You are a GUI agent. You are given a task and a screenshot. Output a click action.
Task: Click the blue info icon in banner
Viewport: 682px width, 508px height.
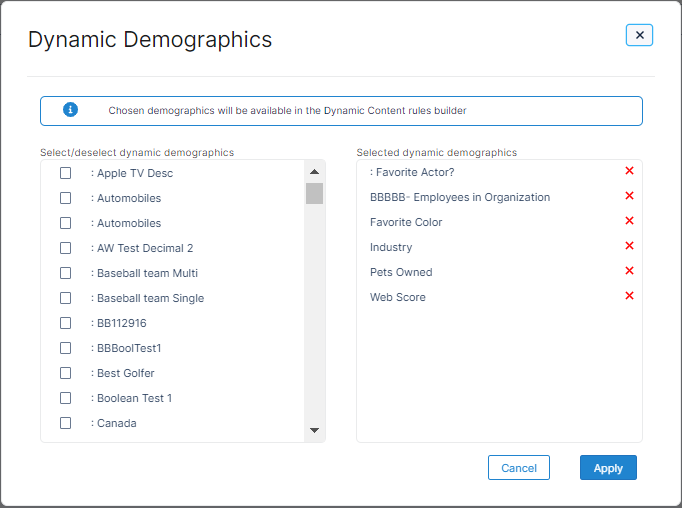click(70, 110)
